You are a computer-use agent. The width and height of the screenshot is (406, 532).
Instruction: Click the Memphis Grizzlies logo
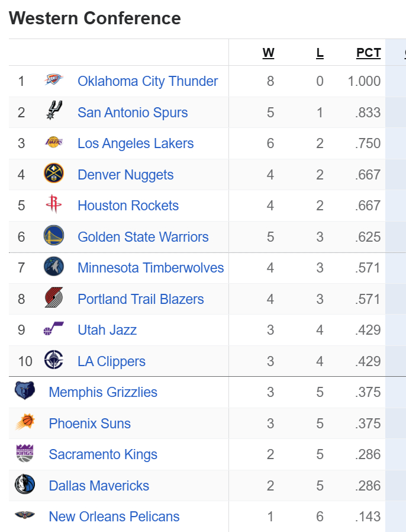point(25,392)
